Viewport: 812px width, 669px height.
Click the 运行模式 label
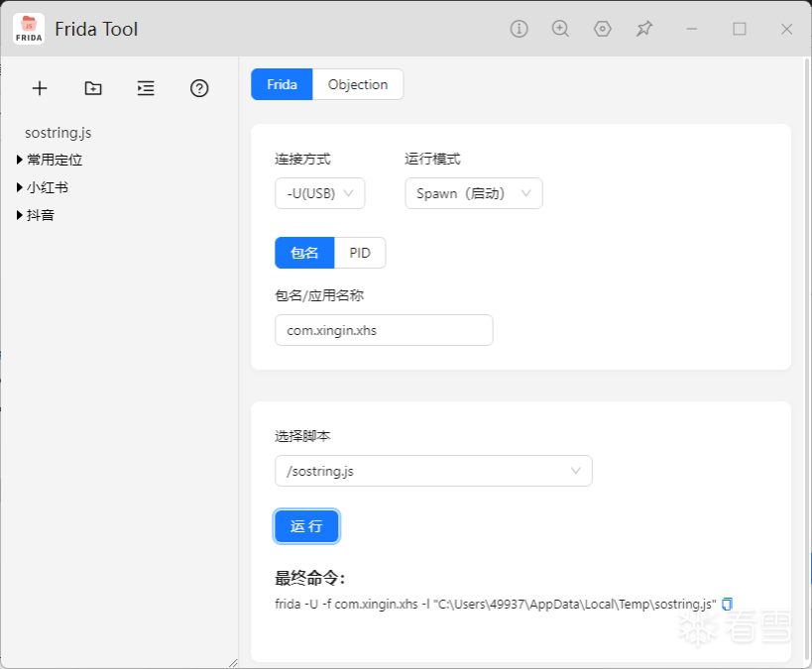(432, 159)
